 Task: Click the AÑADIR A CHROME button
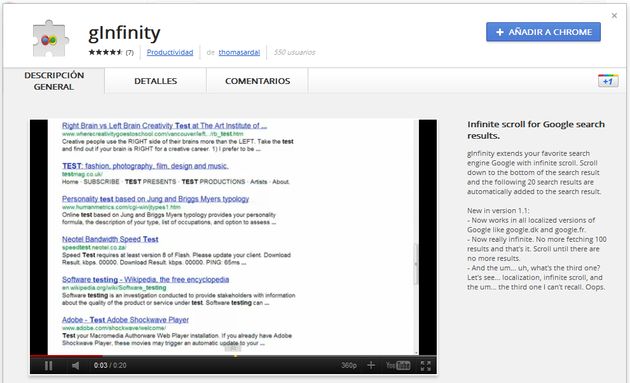click(x=543, y=32)
